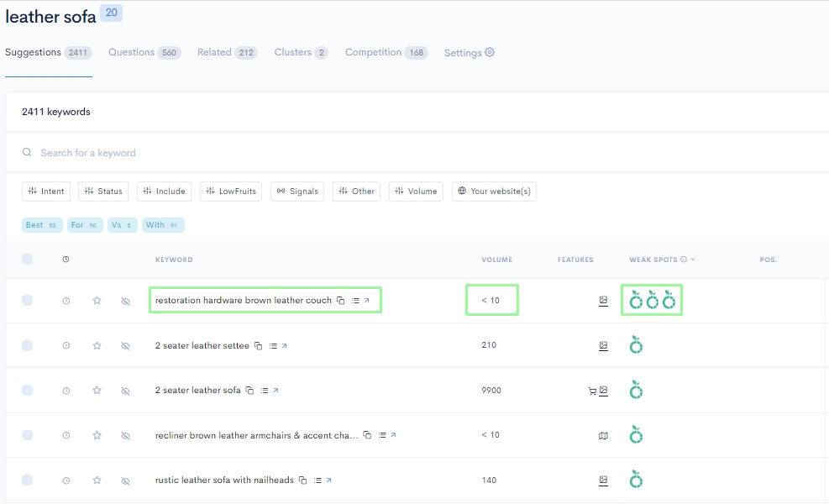
Task: Open list icon for 'recliner brown leather armchairs' row
Action: (x=381, y=435)
